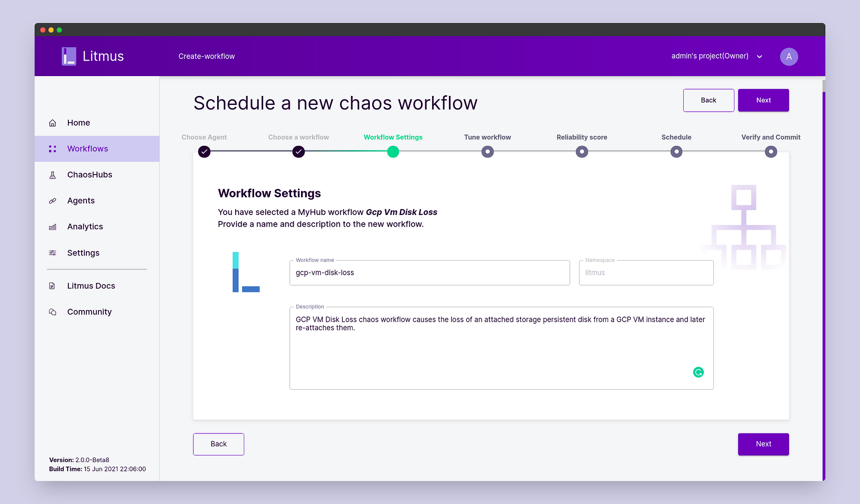This screenshot has height=504, width=860.
Task: Click the Build Time text in sidebar
Action: (98, 469)
